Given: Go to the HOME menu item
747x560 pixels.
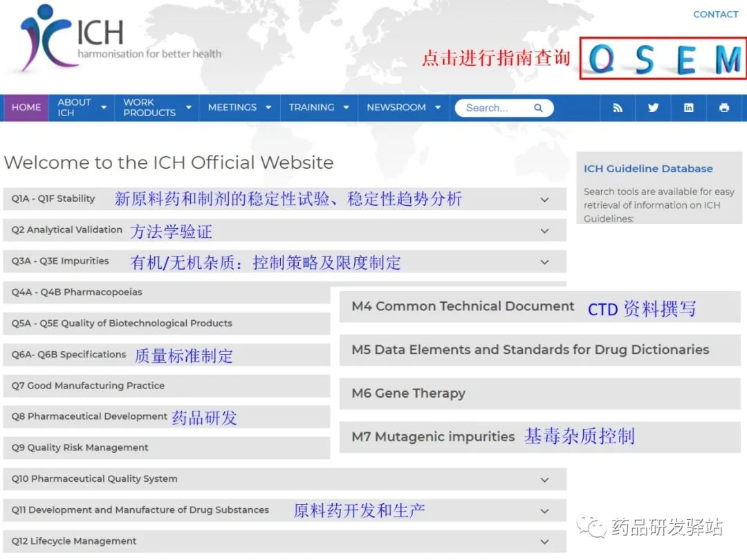Looking at the screenshot, I should [x=26, y=108].
